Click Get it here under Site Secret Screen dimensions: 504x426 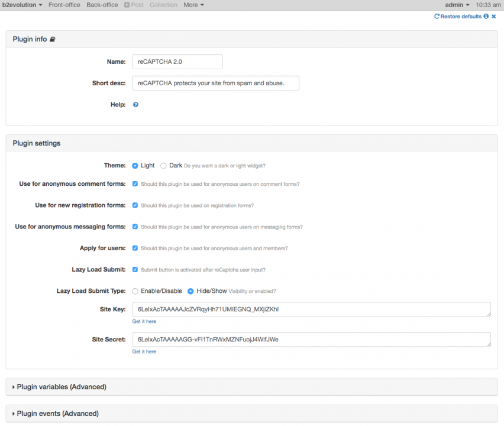pyautogui.click(x=144, y=351)
